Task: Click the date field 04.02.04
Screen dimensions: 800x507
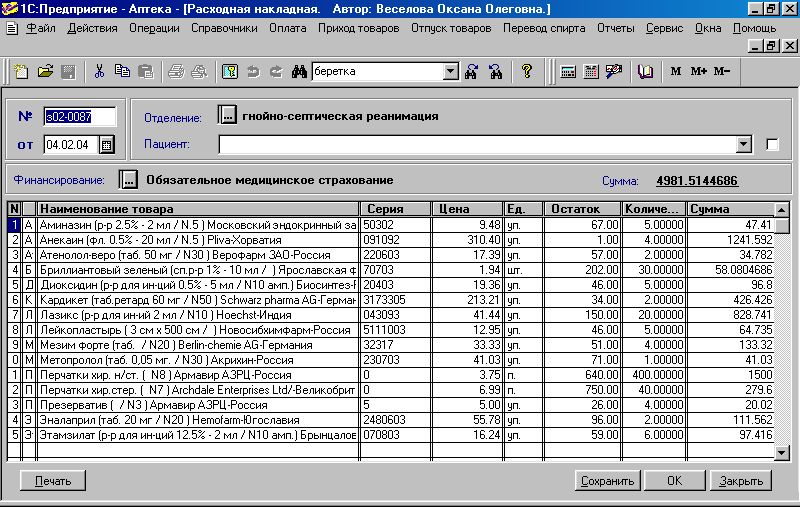Action: click(70, 145)
